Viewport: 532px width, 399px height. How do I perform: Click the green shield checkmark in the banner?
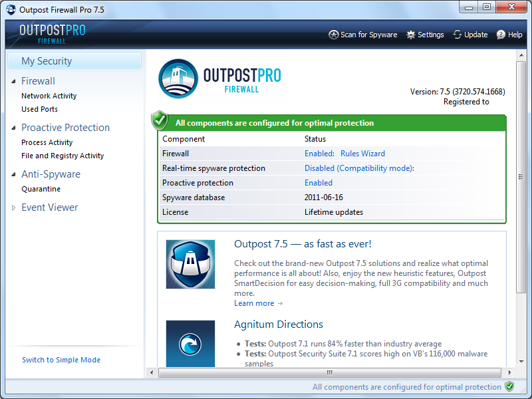160,120
